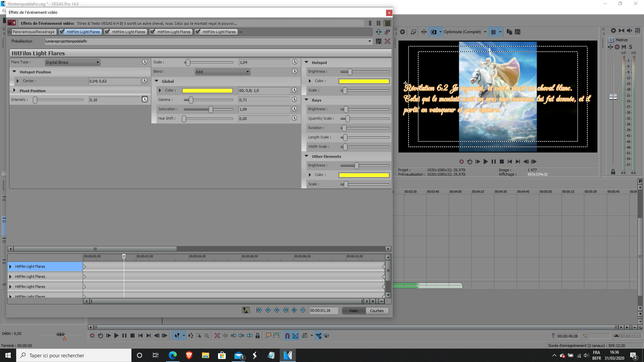Image resolution: width=644 pixels, height=362 pixels.
Task: Toggle animation clock for Gamma
Action: coord(294,100)
